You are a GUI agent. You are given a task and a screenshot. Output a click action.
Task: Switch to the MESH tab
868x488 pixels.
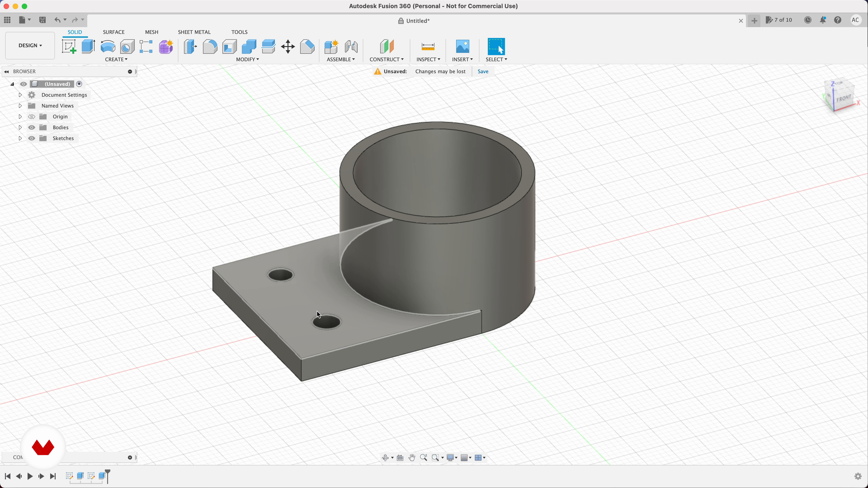152,32
